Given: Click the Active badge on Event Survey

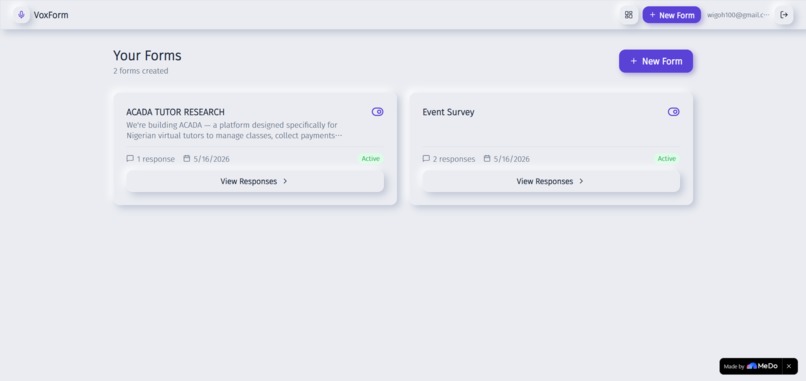Looking at the screenshot, I should pyautogui.click(x=667, y=159).
